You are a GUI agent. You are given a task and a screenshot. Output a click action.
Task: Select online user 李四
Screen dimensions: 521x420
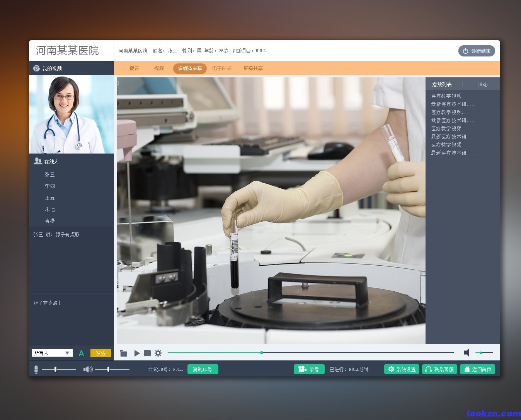click(50, 186)
